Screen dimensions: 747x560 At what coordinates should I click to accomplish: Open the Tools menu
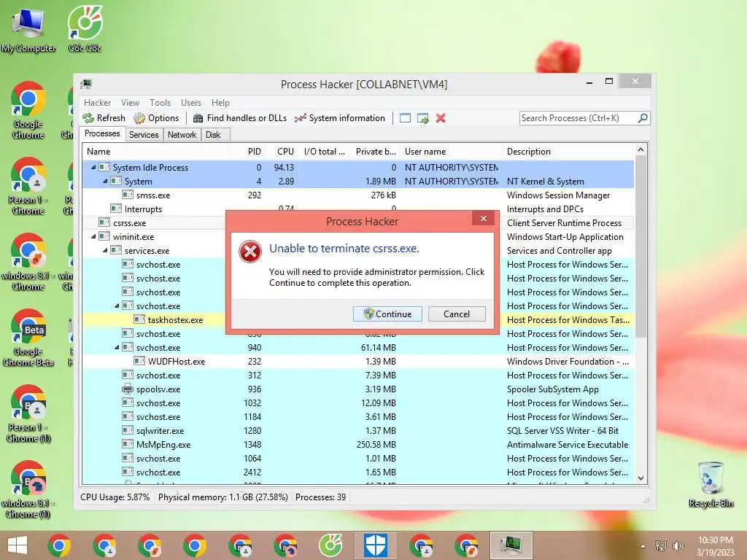click(160, 102)
